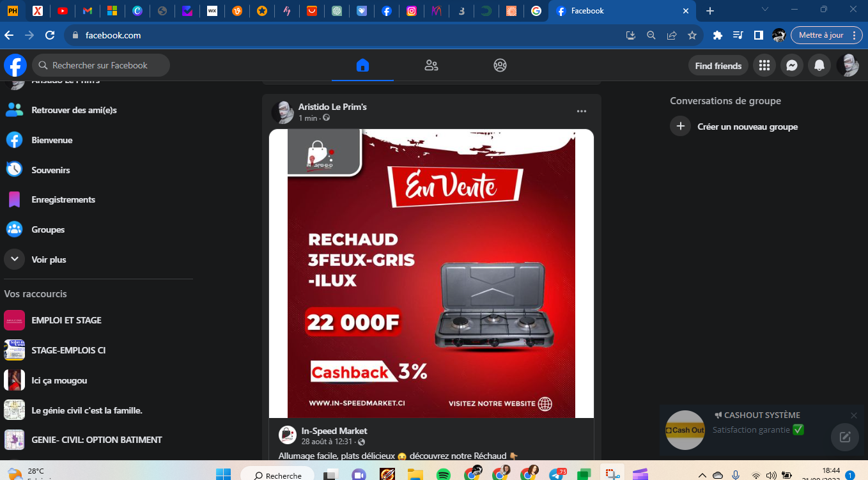Click 'Créer un nouveau groupe'
This screenshot has height=480, width=868.
click(747, 127)
